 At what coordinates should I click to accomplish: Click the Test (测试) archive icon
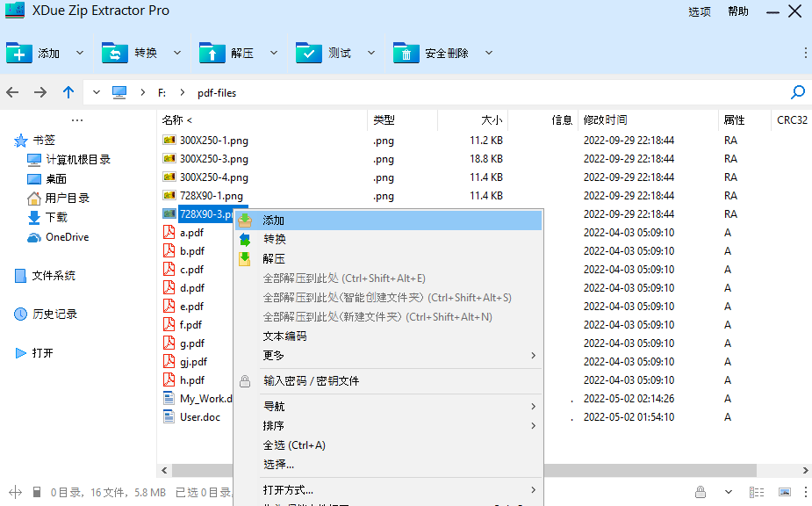309,53
